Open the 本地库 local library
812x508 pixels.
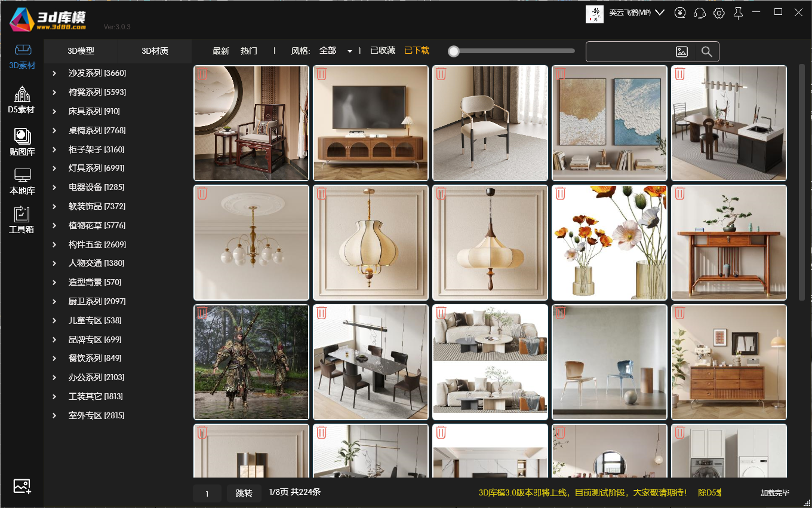click(x=22, y=182)
